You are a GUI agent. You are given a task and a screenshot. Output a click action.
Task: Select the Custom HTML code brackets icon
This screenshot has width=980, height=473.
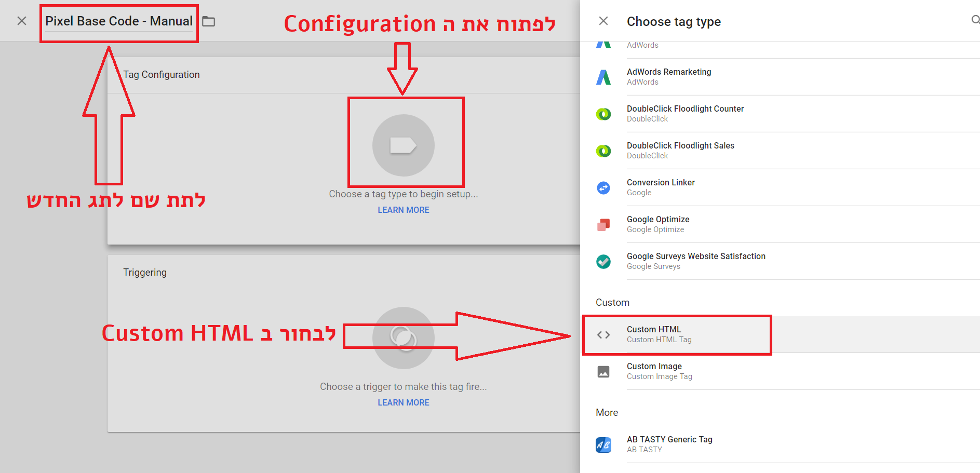[x=603, y=335]
